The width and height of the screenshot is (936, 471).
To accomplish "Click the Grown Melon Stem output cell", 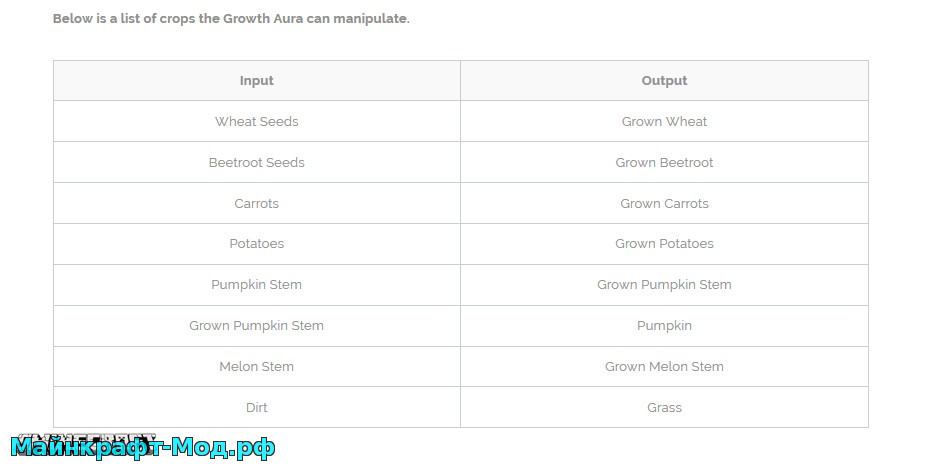I will tap(664, 367).
